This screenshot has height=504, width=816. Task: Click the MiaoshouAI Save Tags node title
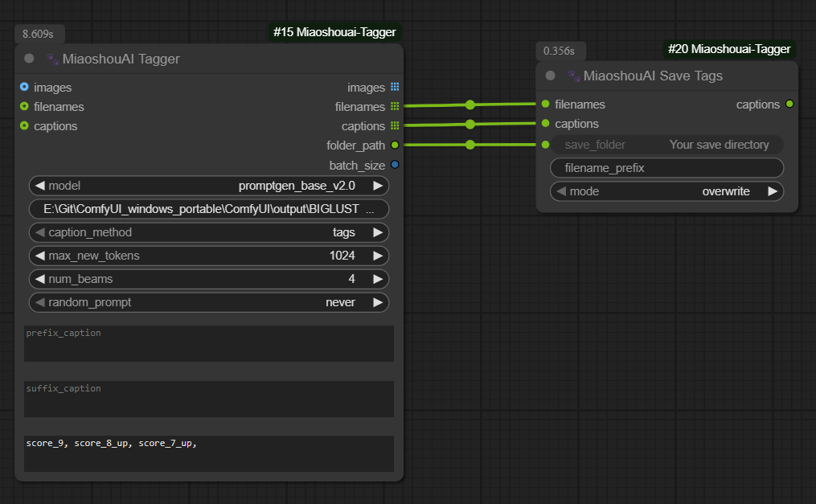(653, 76)
